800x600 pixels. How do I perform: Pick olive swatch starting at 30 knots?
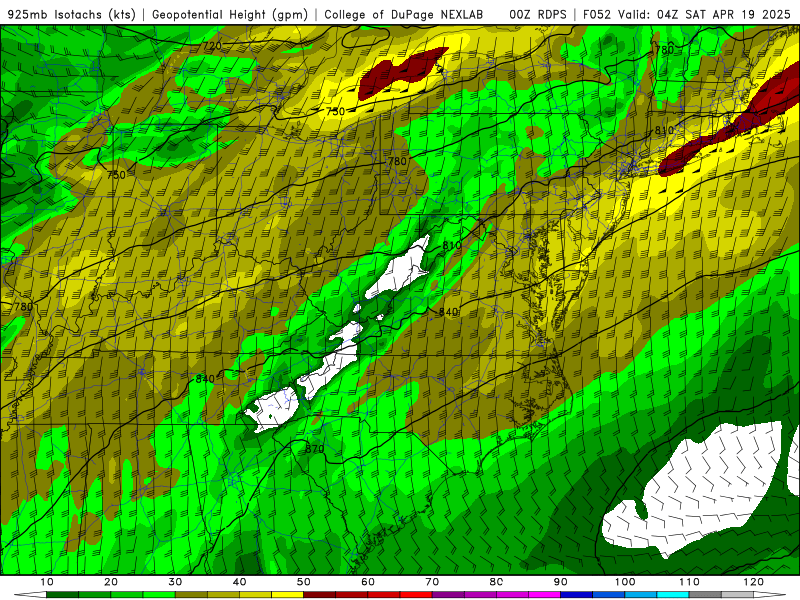[191, 594]
